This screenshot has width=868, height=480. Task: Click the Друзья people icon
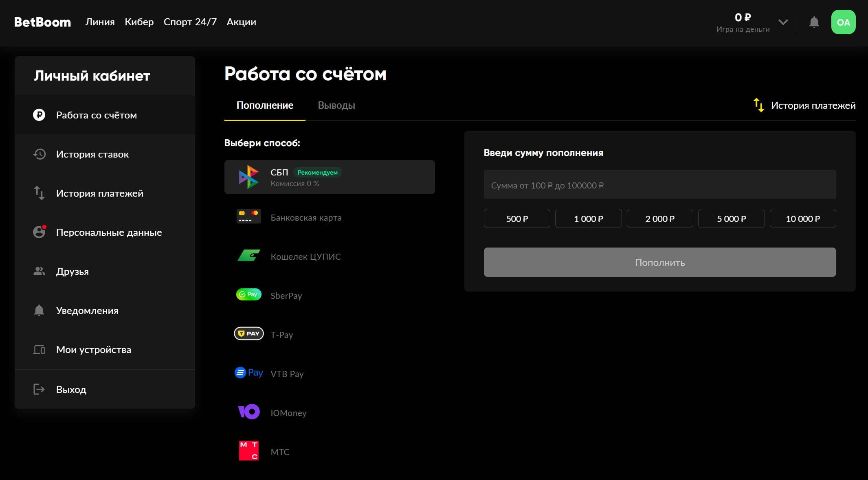pyautogui.click(x=39, y=271)
